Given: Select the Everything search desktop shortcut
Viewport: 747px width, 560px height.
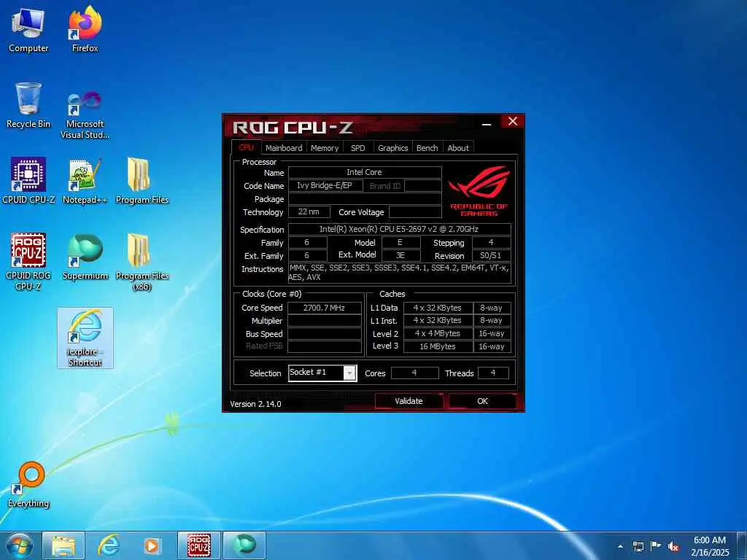Looking at the screenshot, I should click(28, 485).
